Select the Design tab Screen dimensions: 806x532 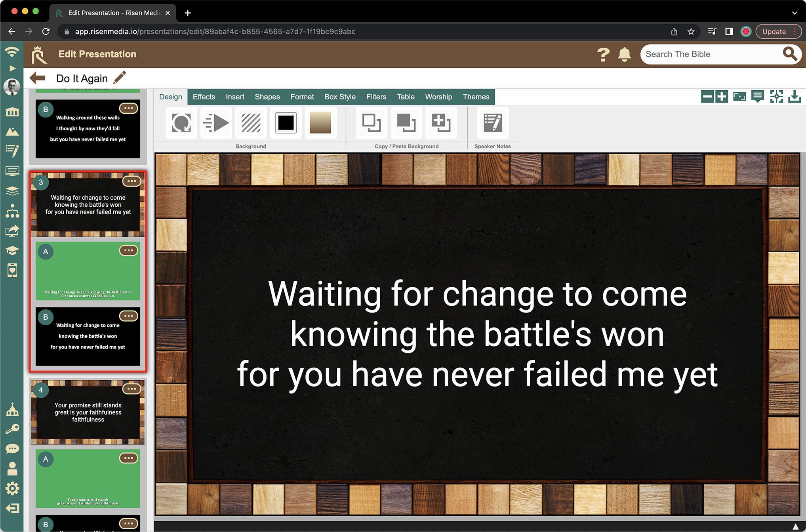coord(171,97)
